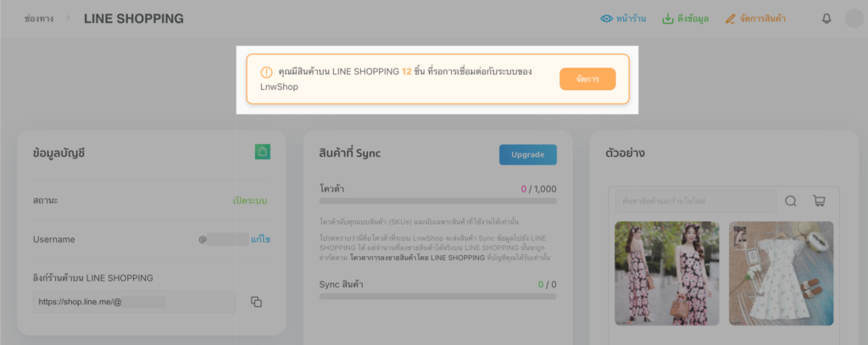Click the green shopping bag icon in ข้อมูลบัญชี
The image size is (868, 345).
(x=263, y=153)
